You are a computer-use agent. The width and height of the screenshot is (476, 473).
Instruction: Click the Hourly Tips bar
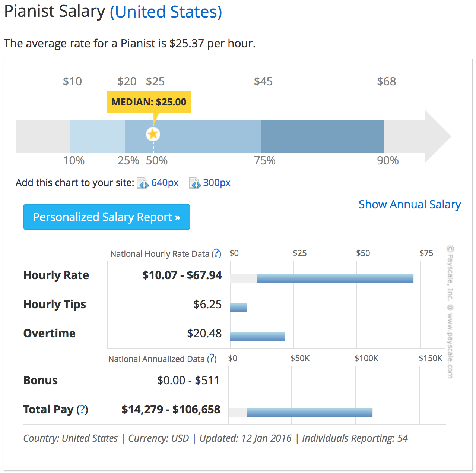[238, 308]
